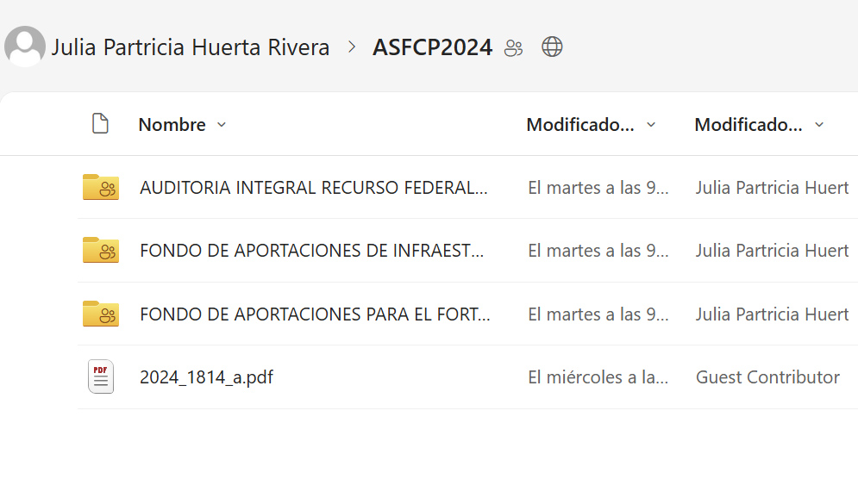Open FONDO DE APORTACIONES PARA EL FORT folder name
Viewport: 858px width, 504px height.
pyautogui.click(x=315, y=314)
